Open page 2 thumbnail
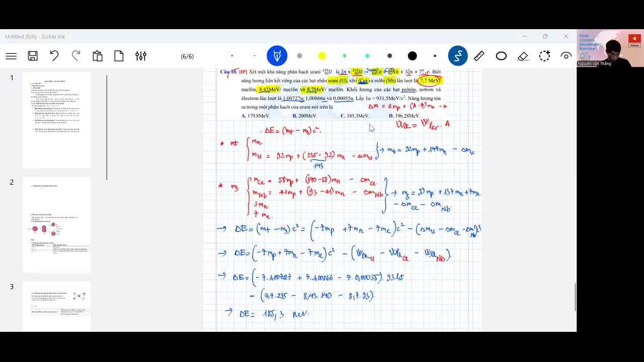Image resolution: width=644 pixels, height=362 pixels. point(57,225)
